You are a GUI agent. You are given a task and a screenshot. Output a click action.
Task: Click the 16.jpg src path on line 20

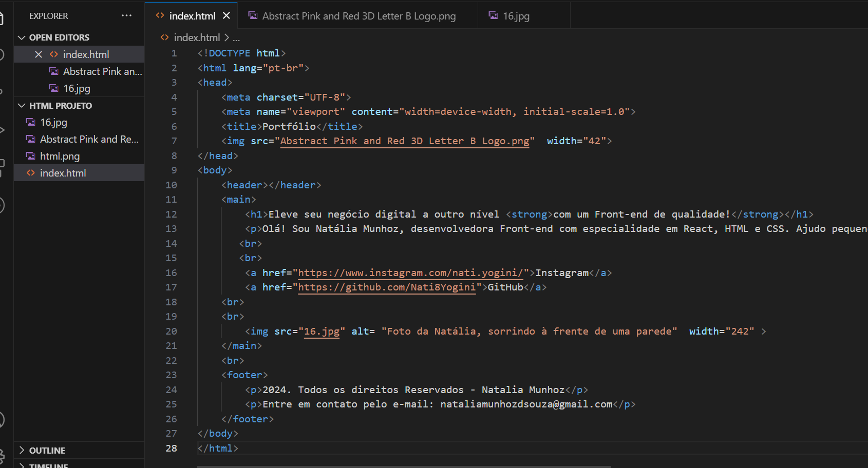(x=322, y=331)
